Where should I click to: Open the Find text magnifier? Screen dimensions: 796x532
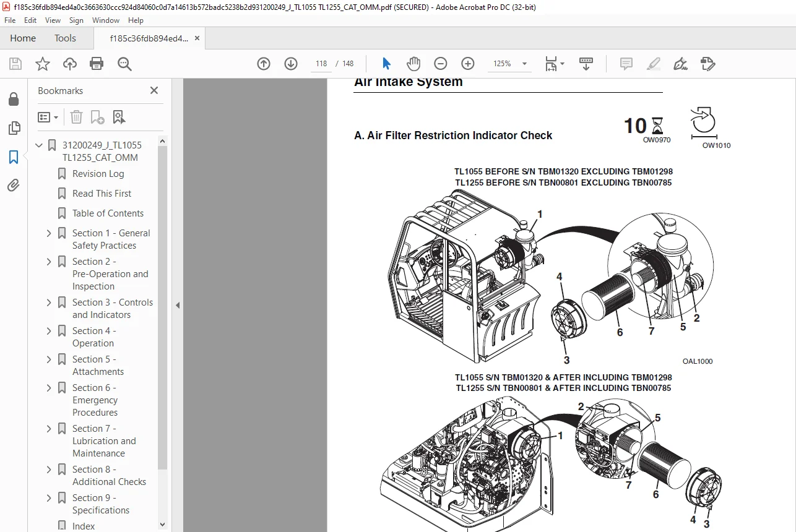pyautogui.click(x=124, y=64)
